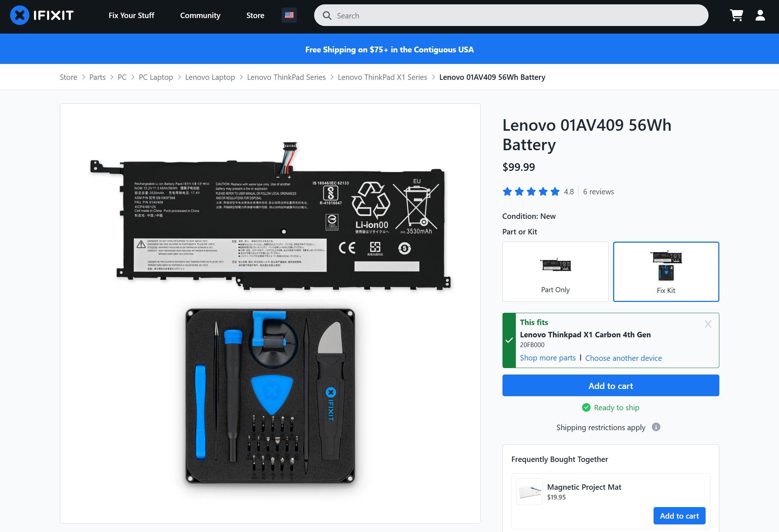This screenshot has width=779, height=532.
Task: Click the star rating icons
Action: [x=531, y=191]
